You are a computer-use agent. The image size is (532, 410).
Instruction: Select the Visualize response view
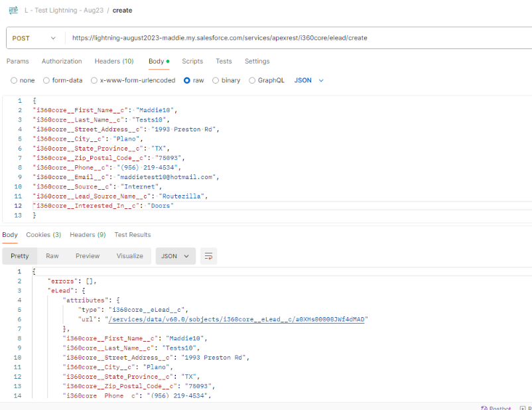point(130,255)
